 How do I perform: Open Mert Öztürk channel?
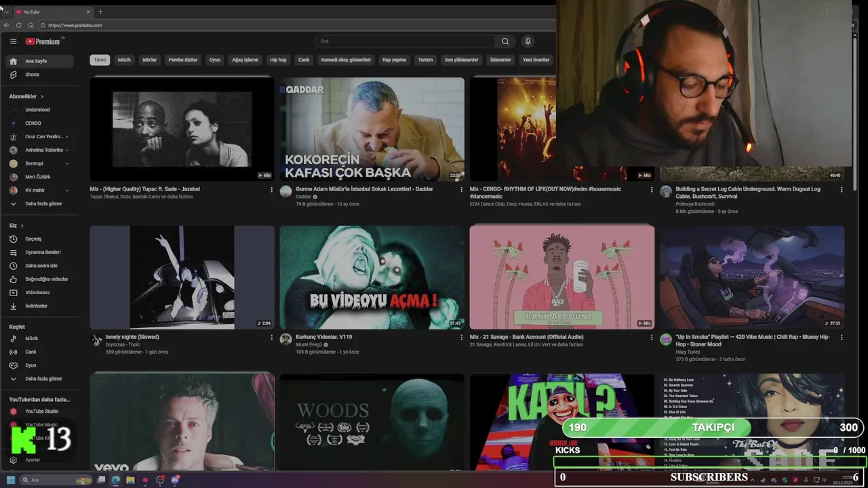click(37, 177)
